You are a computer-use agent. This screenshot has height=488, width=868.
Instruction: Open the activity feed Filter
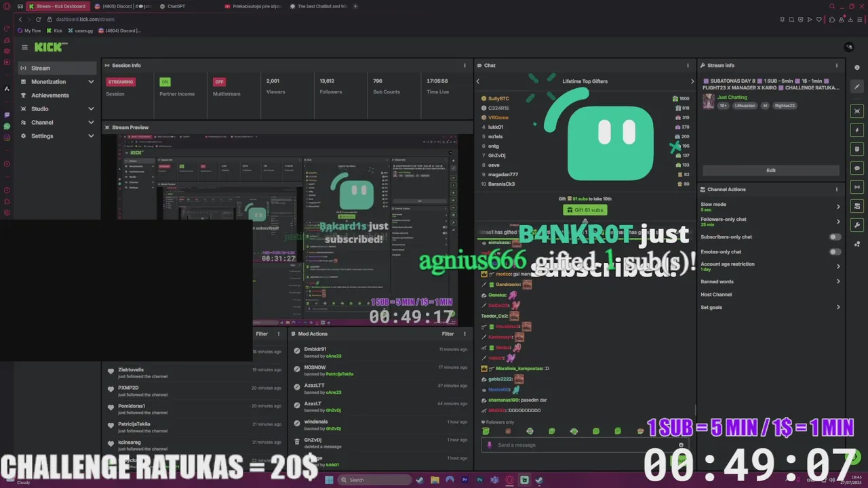[262, 334]
